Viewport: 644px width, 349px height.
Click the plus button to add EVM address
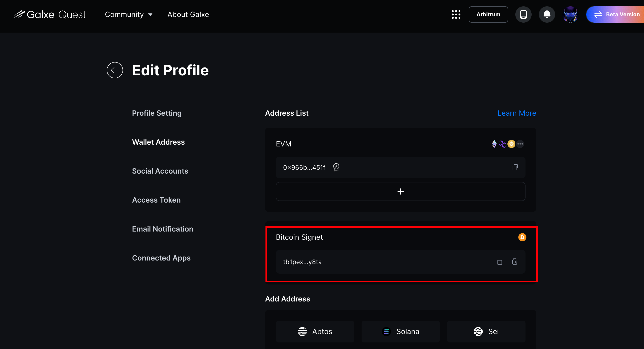click(x=400, y=192)
